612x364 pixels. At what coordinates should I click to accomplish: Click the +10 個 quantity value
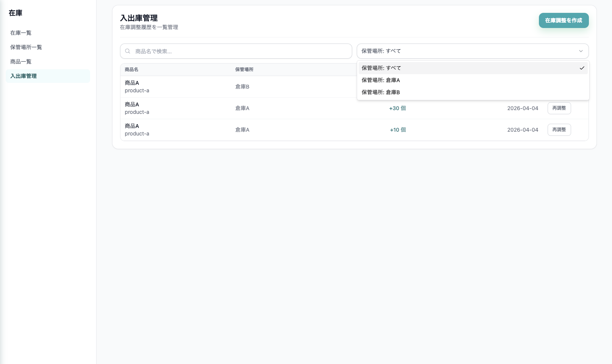click(398, 130)
